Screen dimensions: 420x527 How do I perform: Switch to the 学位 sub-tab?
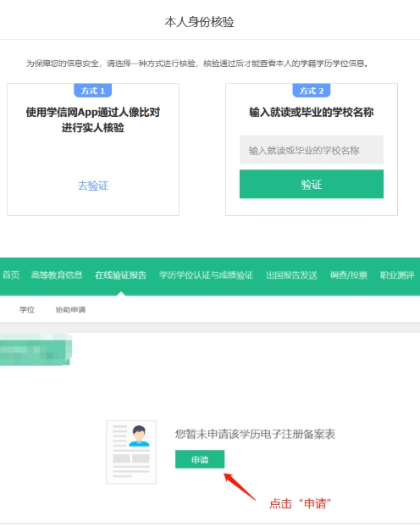pyautogui.click(x=27, y=309)
